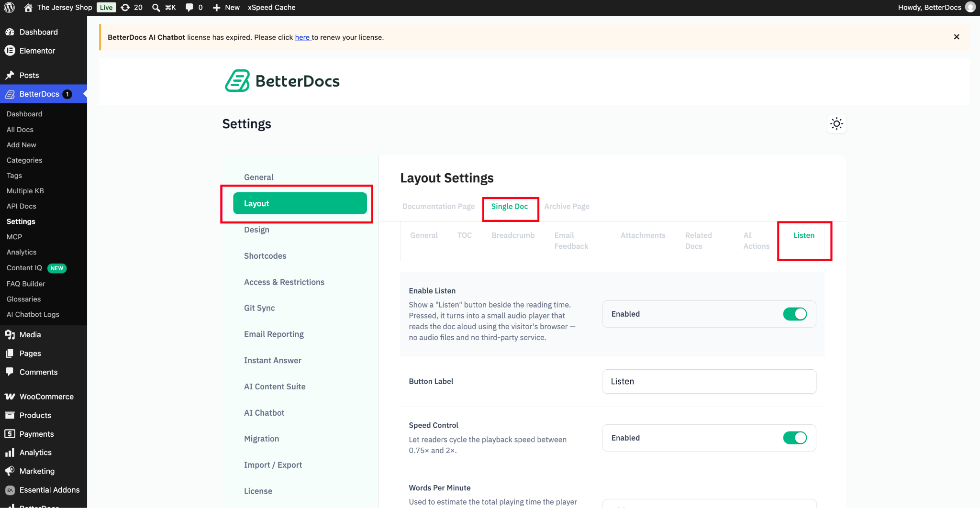
Task: Click the user avatar next to Howdy
Action: pyautogui.click(x=970, y=7)
